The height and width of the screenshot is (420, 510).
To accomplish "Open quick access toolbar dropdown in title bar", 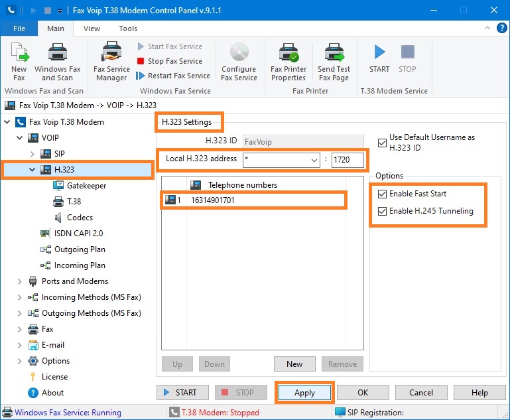I will (x=60, y=11).
